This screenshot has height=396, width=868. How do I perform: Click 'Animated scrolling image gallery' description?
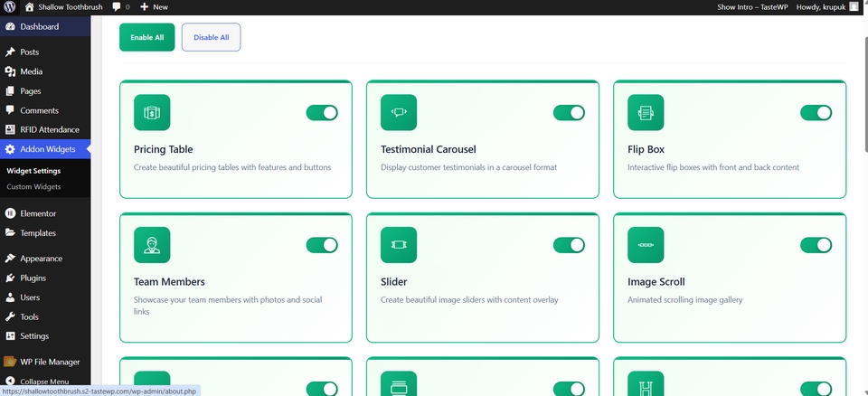[x=684, y=300]
